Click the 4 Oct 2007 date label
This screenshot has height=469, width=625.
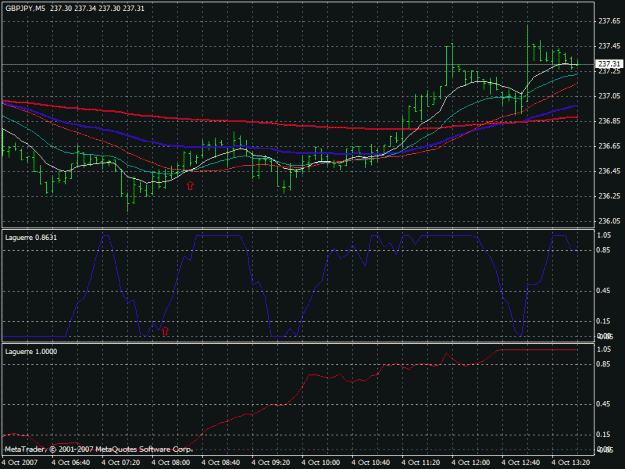(20, 463)
